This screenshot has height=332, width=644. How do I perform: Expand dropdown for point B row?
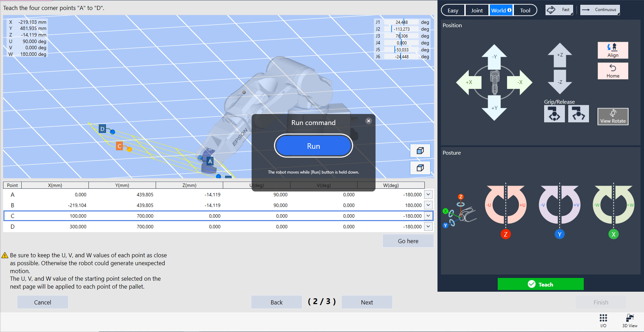pyautogui.click(x=428, y=205)
